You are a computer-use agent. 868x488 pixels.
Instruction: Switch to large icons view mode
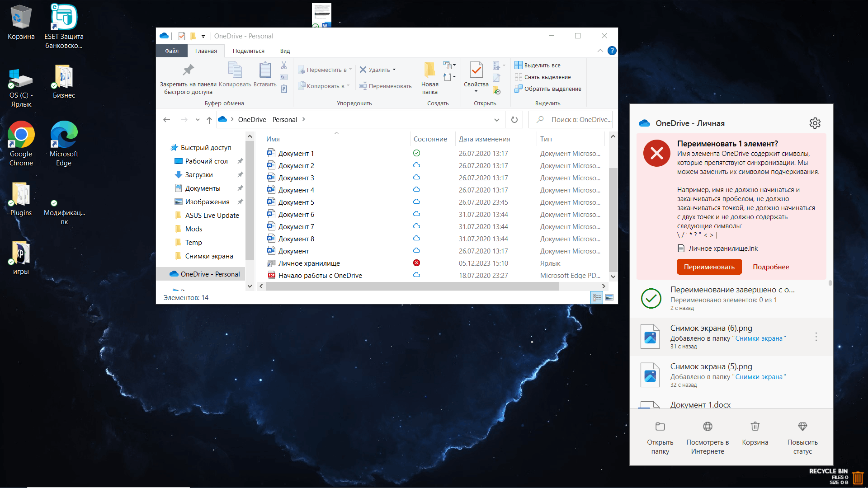(609, 297)
